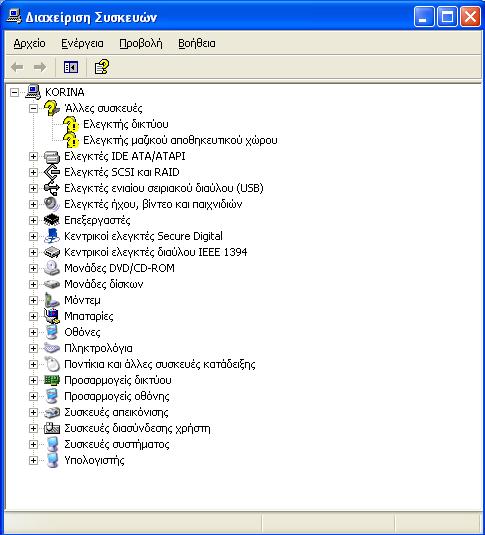Open the Αρχείο menu

click(x=29, y=44)
